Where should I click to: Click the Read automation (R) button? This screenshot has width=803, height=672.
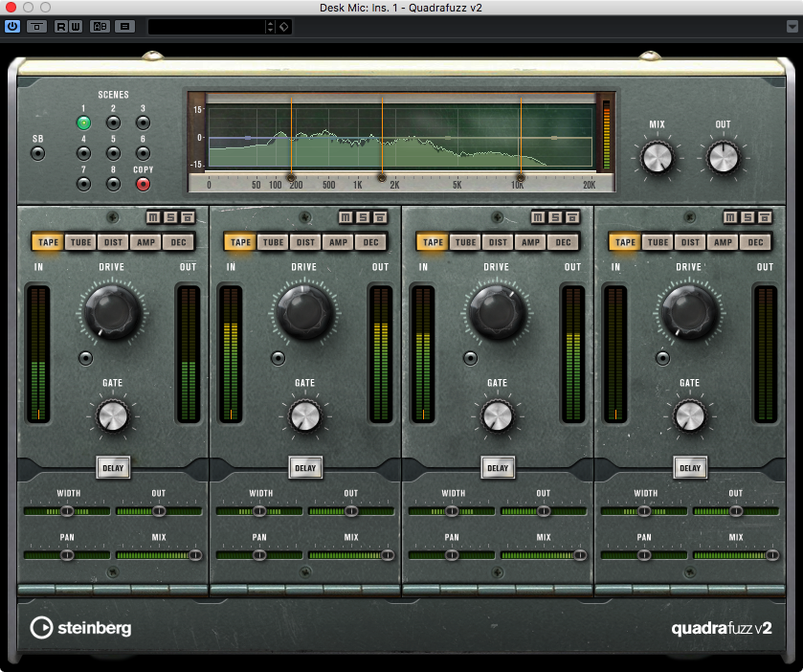[61, 26]
